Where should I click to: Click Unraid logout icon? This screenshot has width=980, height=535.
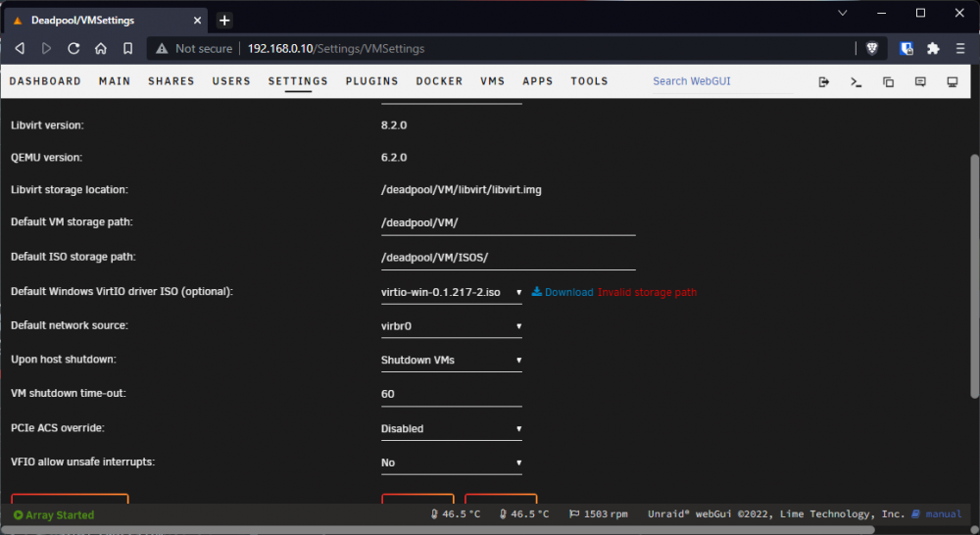coord(824,82)
